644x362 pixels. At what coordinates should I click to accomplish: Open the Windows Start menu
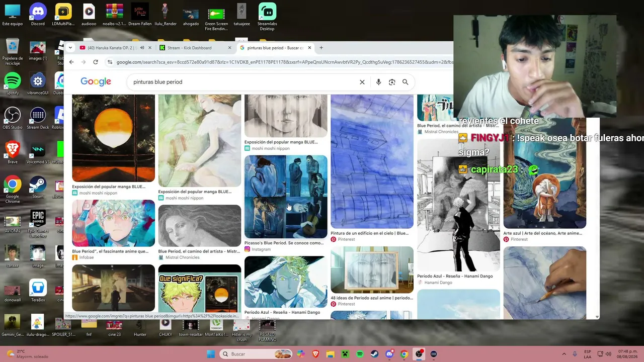click(211, 354)
